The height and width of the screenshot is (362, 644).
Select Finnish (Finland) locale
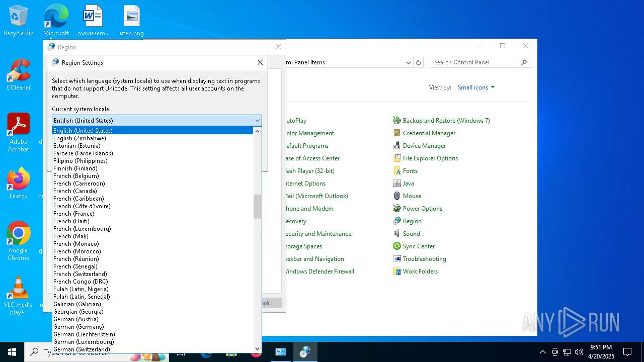pos(152,168)
